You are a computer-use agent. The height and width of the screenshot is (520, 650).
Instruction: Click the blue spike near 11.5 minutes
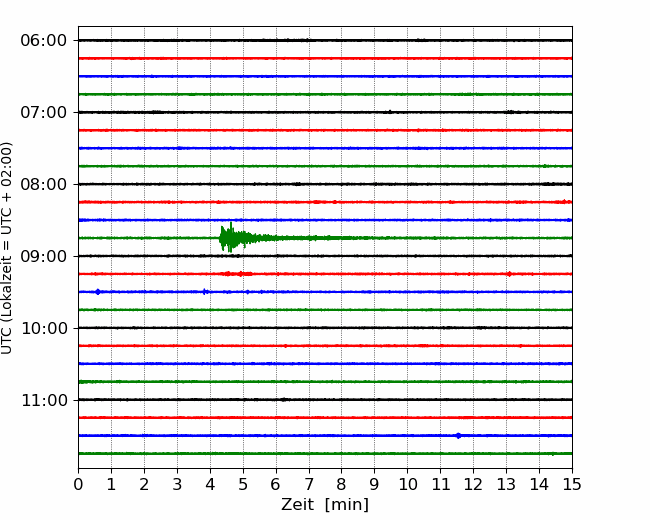click(x=458, y=435)
